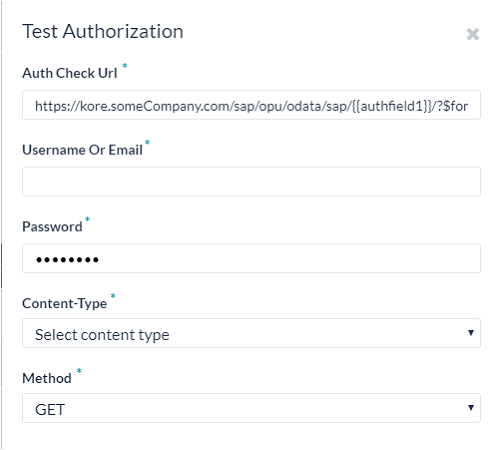Click the required asterisk beside Content-Type
Viewport: 502px width, 450px height.
point(113,296)
